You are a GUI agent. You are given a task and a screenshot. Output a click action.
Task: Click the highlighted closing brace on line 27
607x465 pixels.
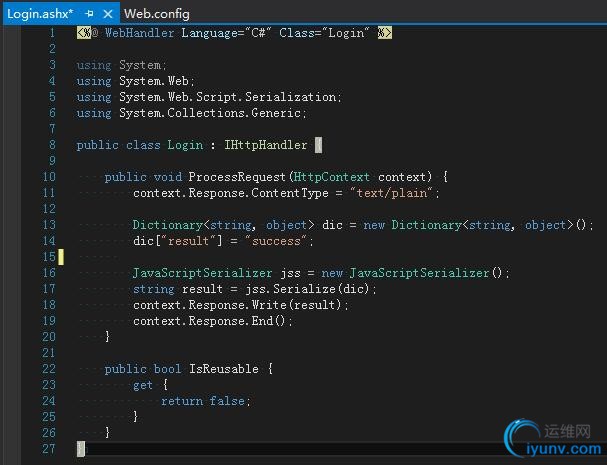coord(81,449)
